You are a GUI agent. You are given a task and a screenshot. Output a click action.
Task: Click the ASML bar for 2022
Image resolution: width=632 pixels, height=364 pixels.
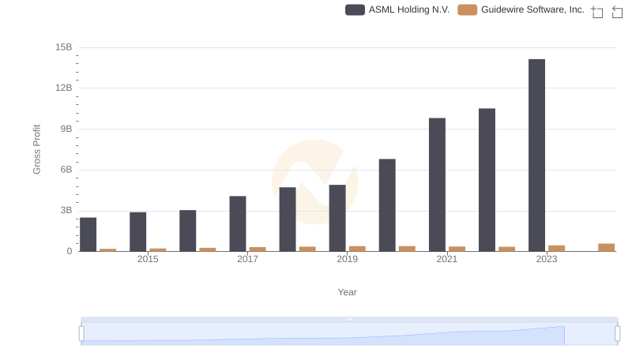coord(487,180)
